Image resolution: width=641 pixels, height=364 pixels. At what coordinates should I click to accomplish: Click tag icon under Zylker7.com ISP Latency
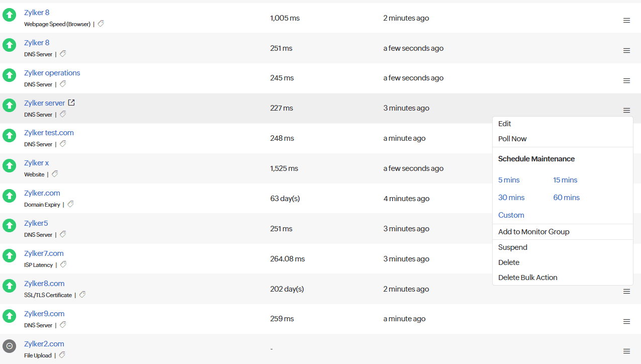63,264
